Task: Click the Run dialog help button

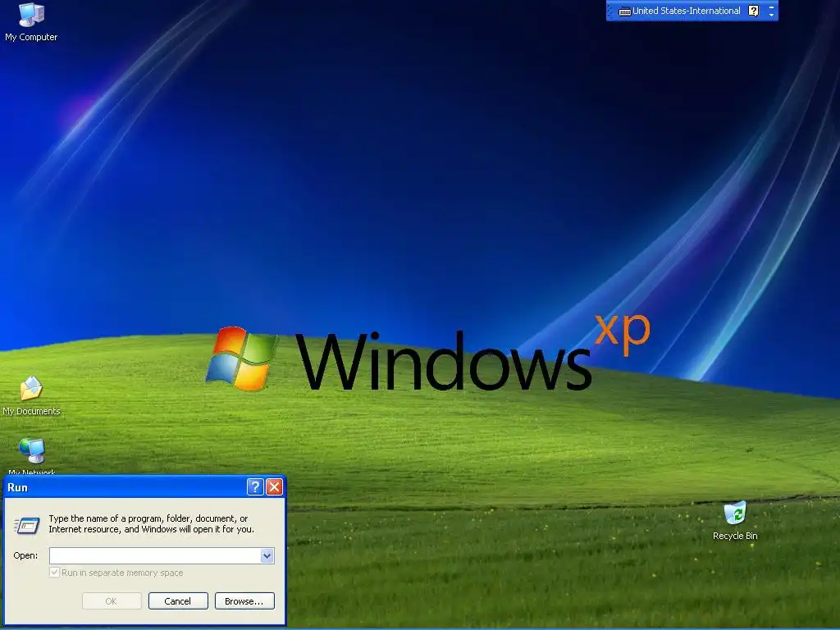Action: [x=255, y=486]
